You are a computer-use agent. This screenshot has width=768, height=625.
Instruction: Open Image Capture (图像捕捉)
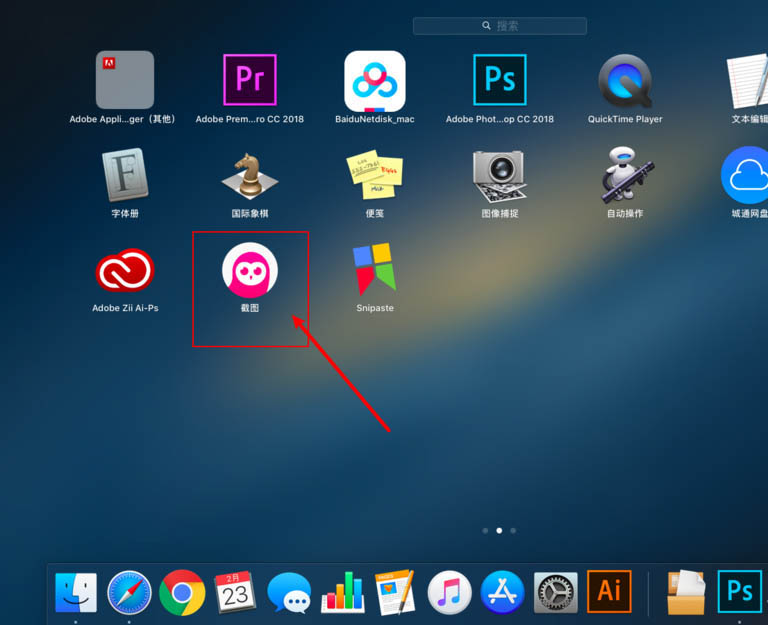[x=500, y=176]
